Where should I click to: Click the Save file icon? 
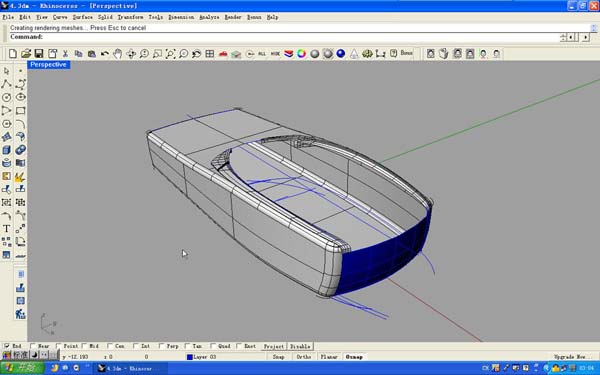pos(39,54)
